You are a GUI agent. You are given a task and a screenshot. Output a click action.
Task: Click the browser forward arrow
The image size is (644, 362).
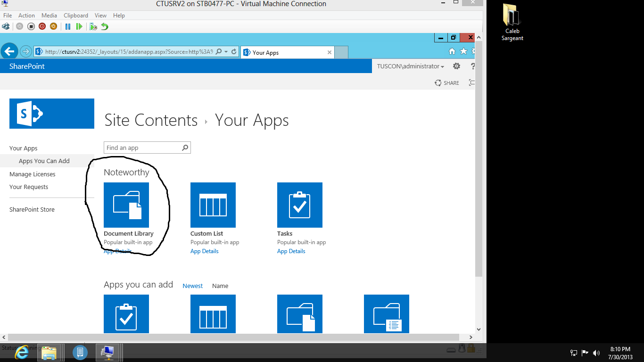tap(26, 51)
